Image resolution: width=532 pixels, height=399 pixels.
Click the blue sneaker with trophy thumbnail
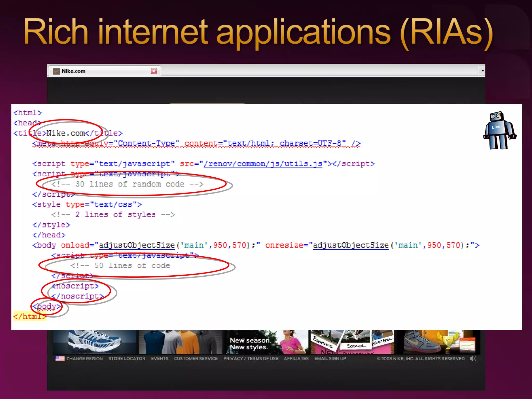pyautogui.click(x=438, y=342)
